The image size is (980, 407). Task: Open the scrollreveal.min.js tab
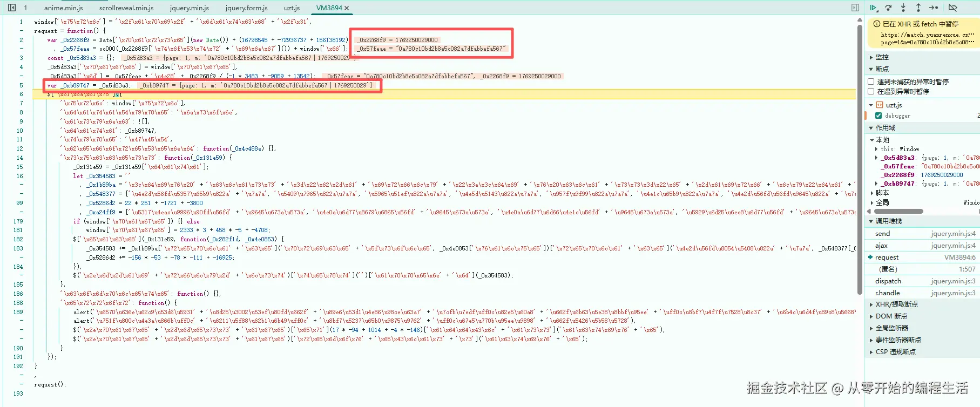coord(126,8)
